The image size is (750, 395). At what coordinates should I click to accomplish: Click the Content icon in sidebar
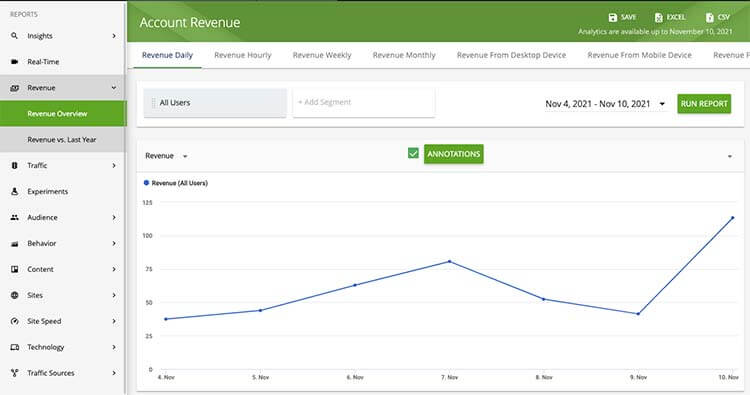(x=15, y=269)
